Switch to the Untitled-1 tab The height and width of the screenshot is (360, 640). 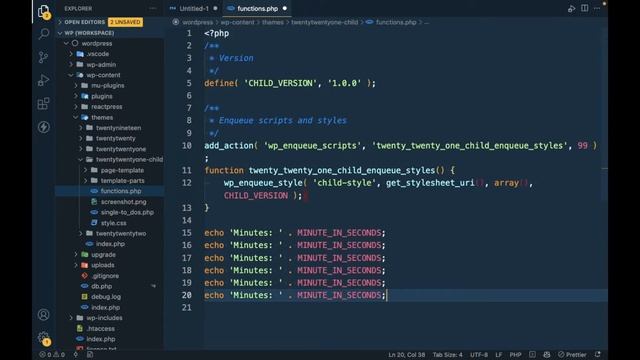(194, 9)
